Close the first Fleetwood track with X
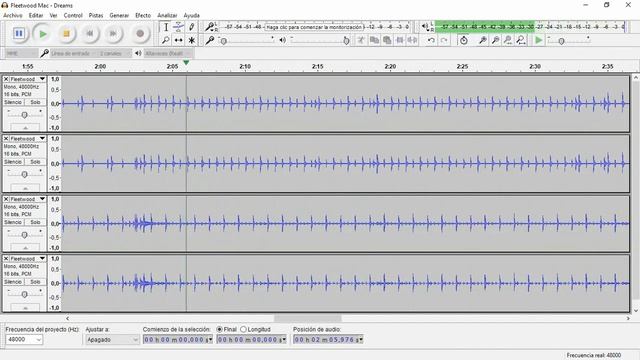Image resolution: width=640 pixels, height=360 pixels. (6, 79)
